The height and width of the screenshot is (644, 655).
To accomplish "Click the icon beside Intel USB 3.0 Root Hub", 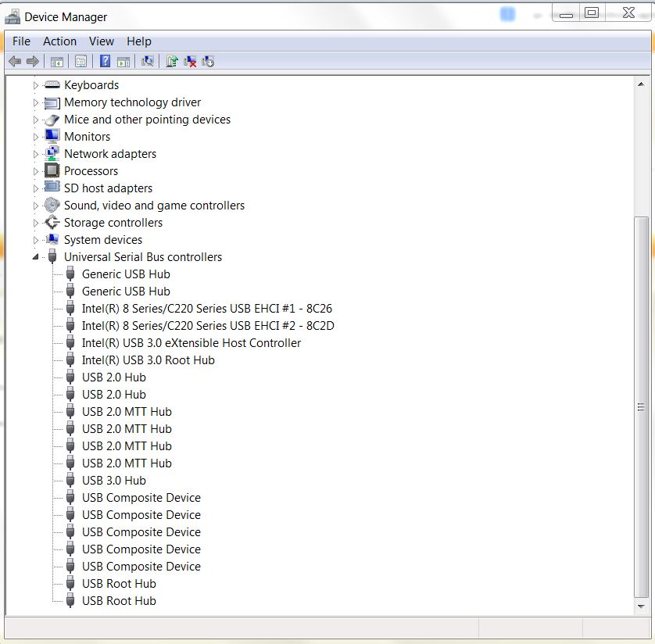I will click(70, 360).
